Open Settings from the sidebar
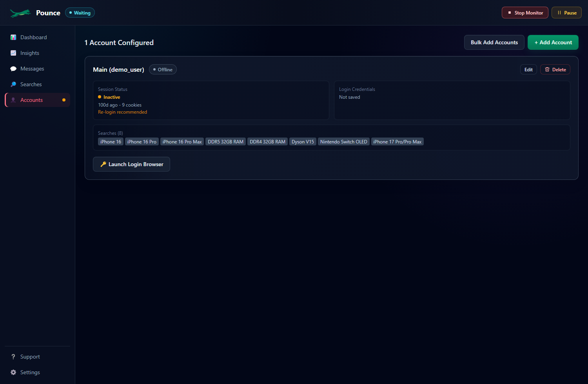Image resolution: width=588 pixels, height=384 pixels. (37, 372)
